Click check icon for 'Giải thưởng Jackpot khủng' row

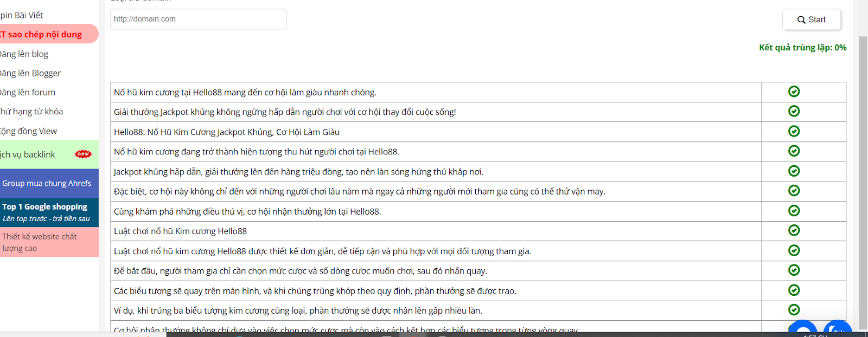tap(794, 111)
